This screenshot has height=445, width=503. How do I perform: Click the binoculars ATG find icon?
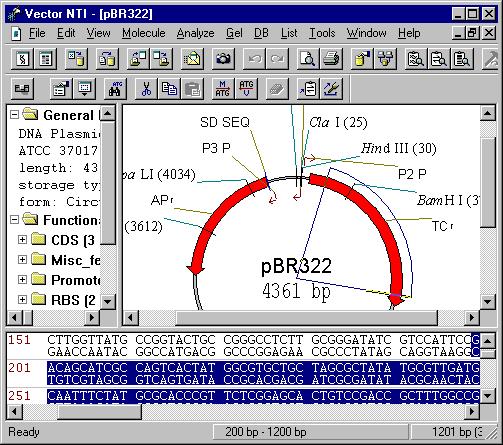[115, 89]
